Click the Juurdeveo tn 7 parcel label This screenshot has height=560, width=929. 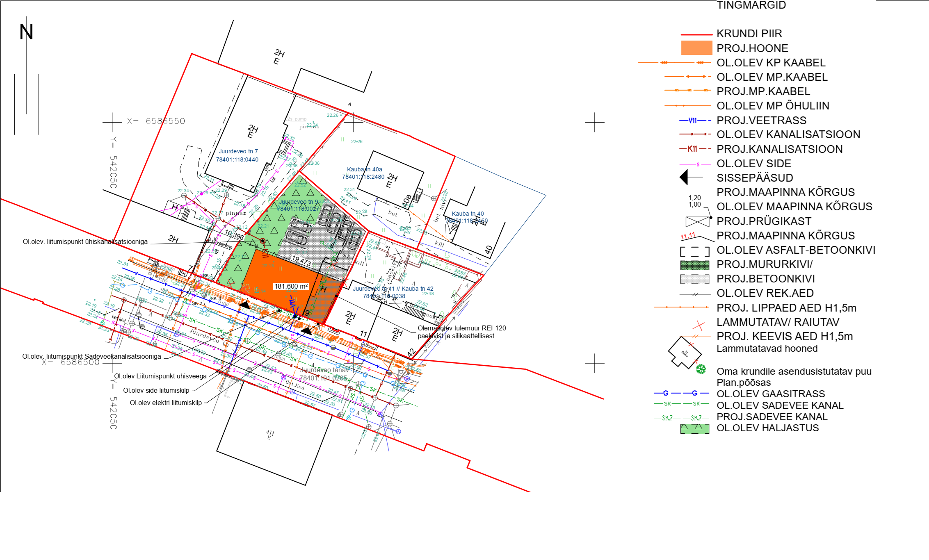click(x=238, y=151)
